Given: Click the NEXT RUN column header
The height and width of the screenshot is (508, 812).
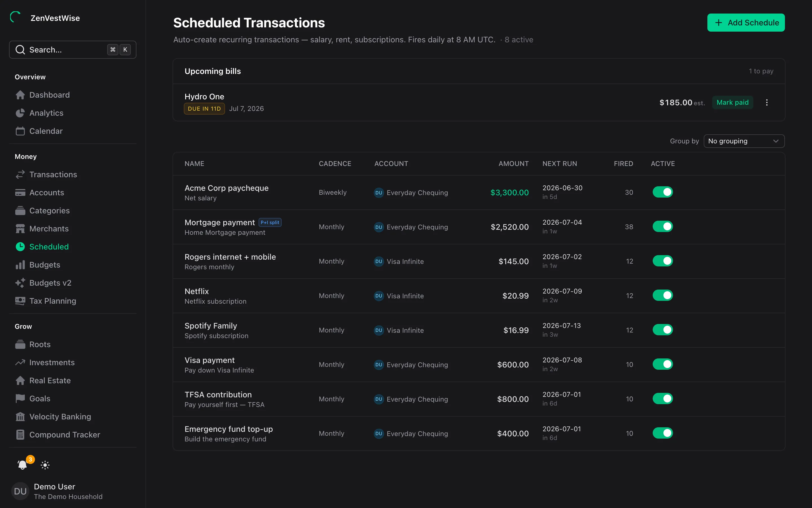Looking at the screenshot, I should point(560,164).
